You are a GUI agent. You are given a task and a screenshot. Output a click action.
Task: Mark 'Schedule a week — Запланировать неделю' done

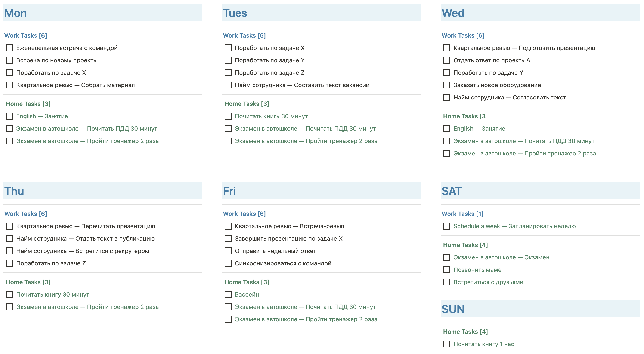point(446,226)
